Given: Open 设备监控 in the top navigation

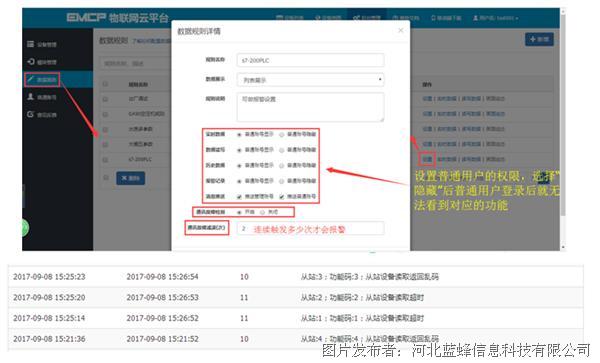Looking at the screenshot, I should (x=290, y=18).
